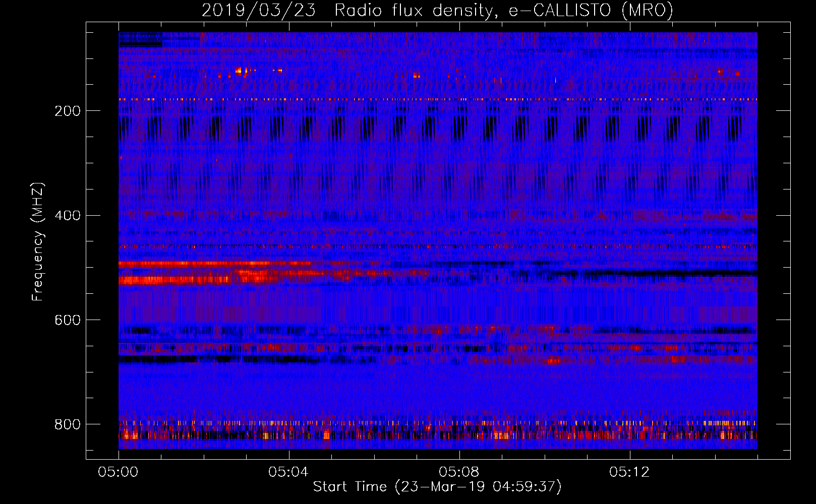The width and height of the screenshot is (816, 504).
Task: Select the date '2019/03/23' in the title
Action: [259, 10]
